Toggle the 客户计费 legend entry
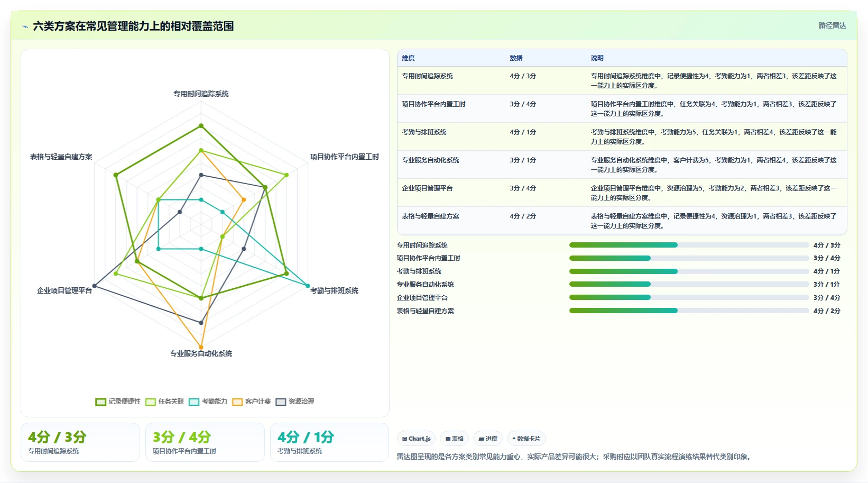Image resolution: width=868 pixels, height=483 pixels. (x=251, y=402)
